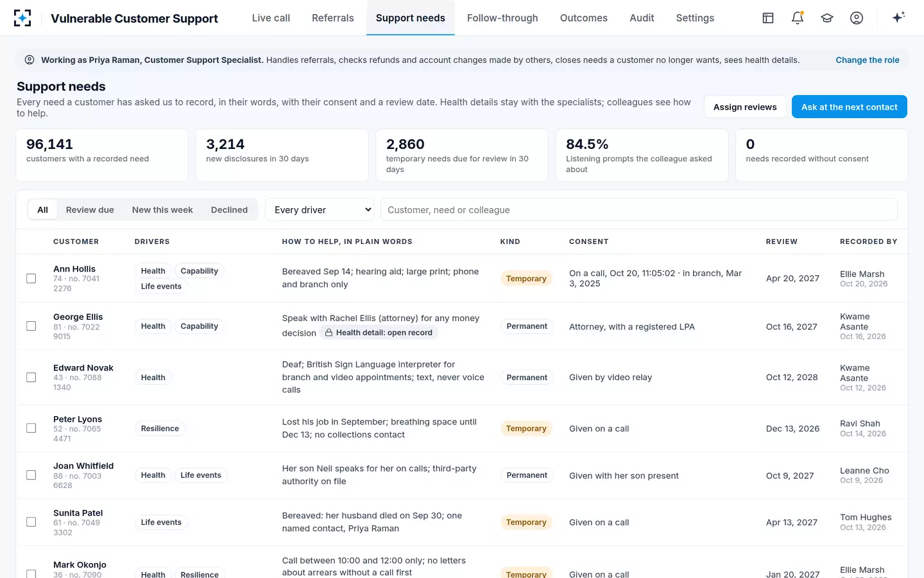The height and width of the screenshot is (578, 924).
Task: Tick the checkbox for George Ellis
Action: coord(31,326)
